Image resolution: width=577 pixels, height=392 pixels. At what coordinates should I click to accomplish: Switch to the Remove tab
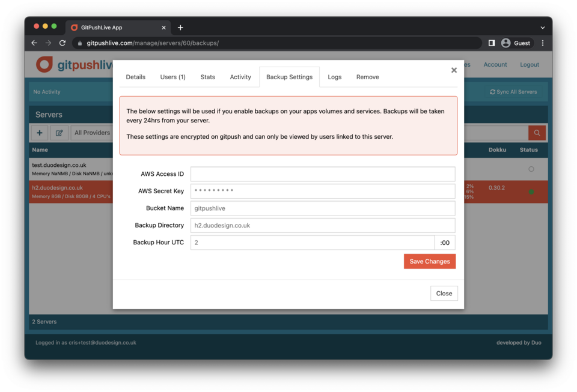367,77
